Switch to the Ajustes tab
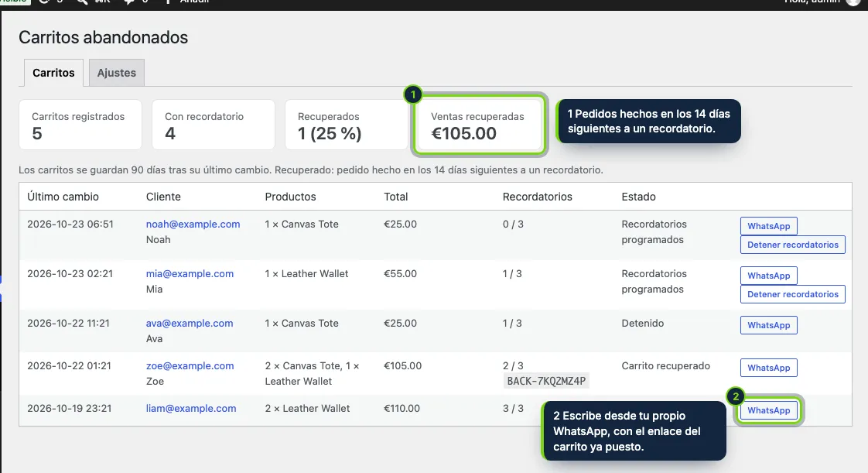The image size is (868, 473). tap(116, 73)
